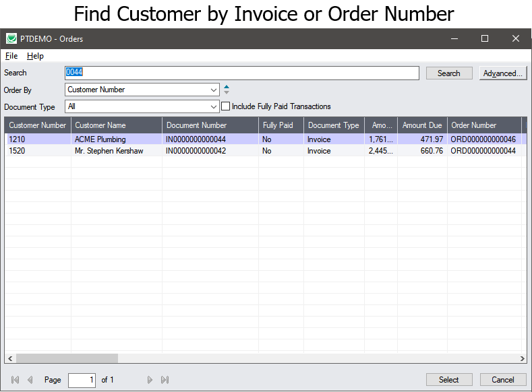
Task: Enable Include Fully Paid Transactions checkbox
Action: tap(226, 106)
